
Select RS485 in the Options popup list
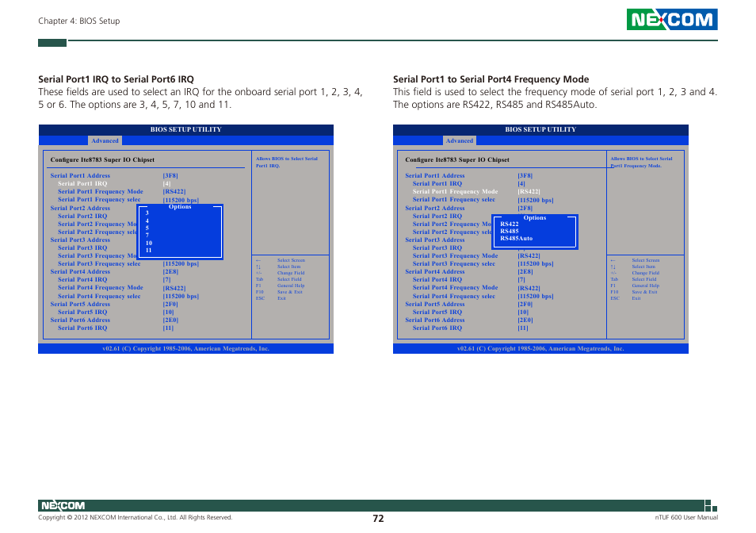pos(509,231)
